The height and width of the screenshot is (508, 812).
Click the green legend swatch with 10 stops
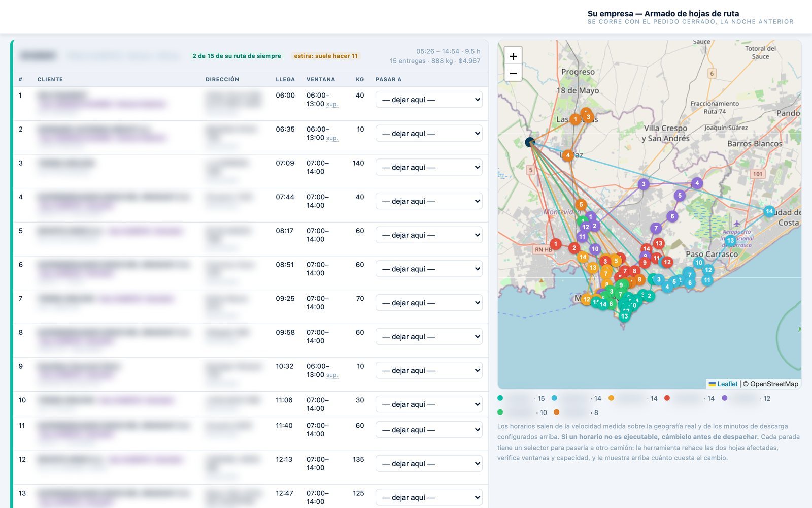500,412
